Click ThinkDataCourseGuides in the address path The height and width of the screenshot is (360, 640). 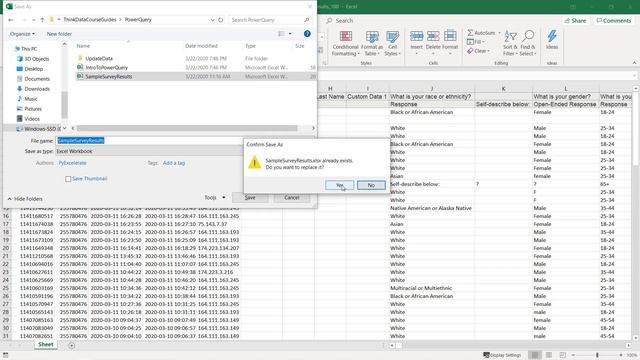90,20
